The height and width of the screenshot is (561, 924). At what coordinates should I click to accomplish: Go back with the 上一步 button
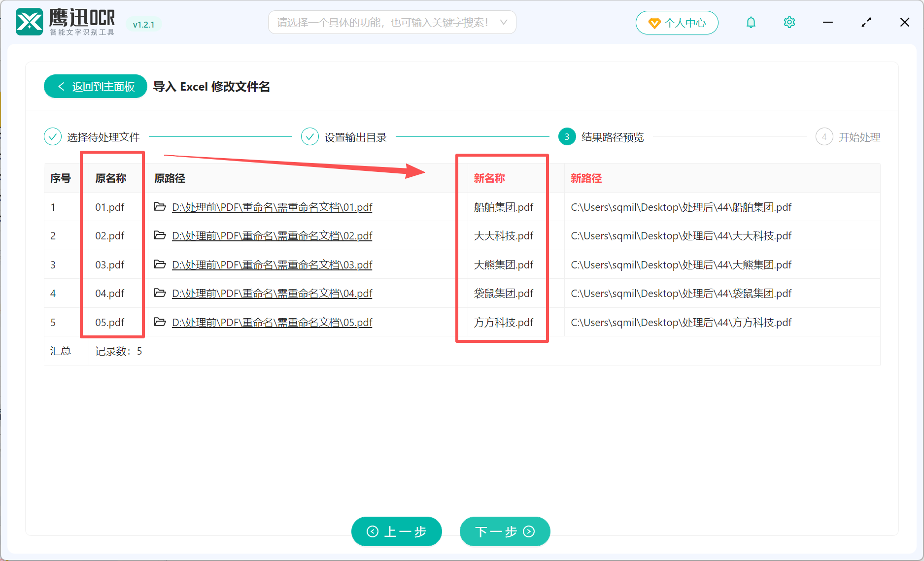tap(397, 531)
